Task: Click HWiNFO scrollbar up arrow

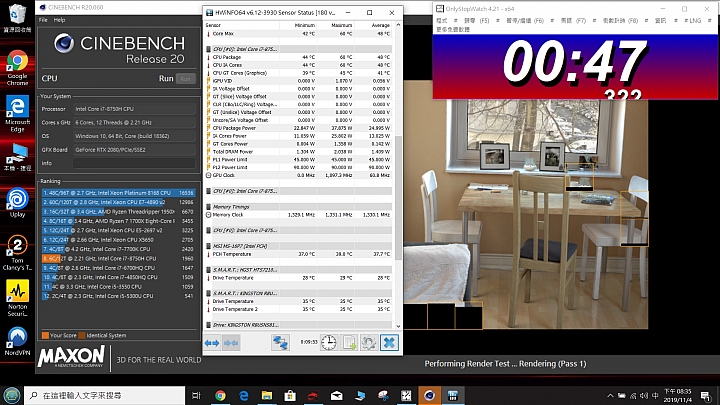Action: coord(398,25)
